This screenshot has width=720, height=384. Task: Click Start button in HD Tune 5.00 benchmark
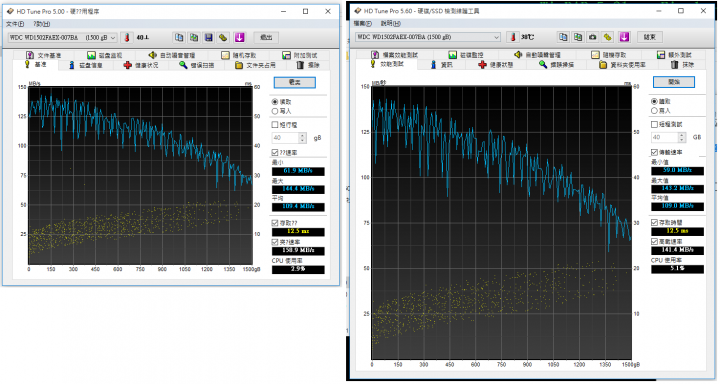point(295,83)
